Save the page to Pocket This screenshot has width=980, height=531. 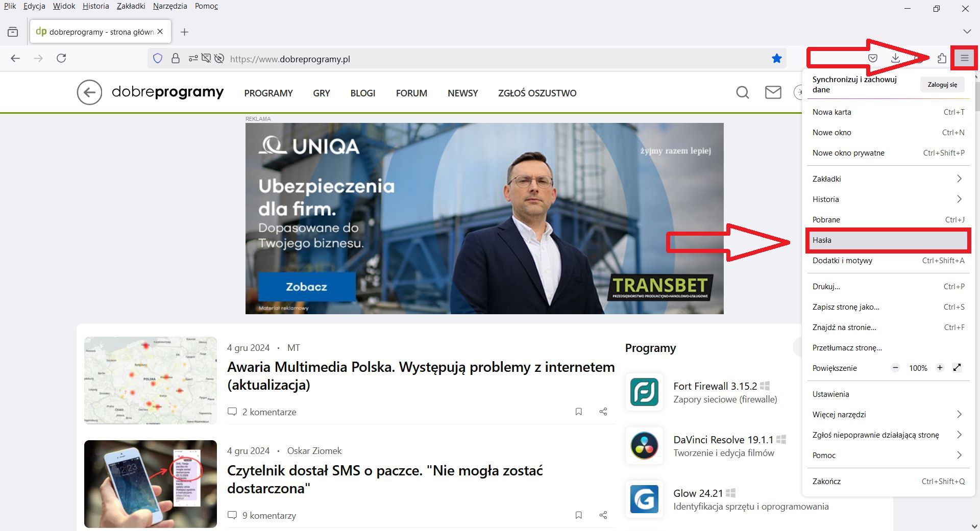pyautogui.click(x=872, y=58)
